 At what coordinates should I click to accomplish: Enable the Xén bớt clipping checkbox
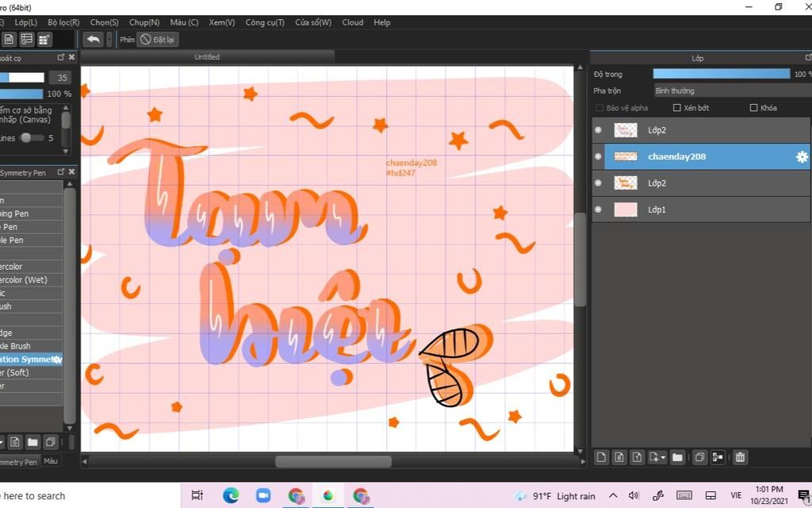tap(676, 108)
